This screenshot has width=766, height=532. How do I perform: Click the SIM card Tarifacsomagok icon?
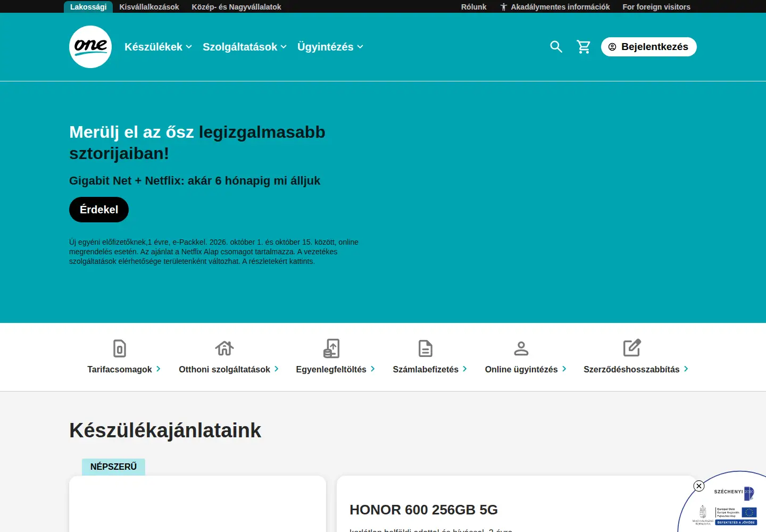coord(120,348)
